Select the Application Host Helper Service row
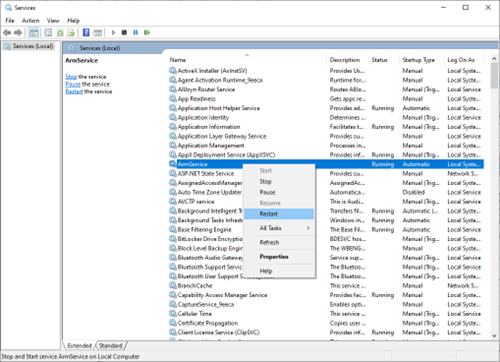This screenshot has height=362, width=500. pyautogui.click(x=326, y=108)
